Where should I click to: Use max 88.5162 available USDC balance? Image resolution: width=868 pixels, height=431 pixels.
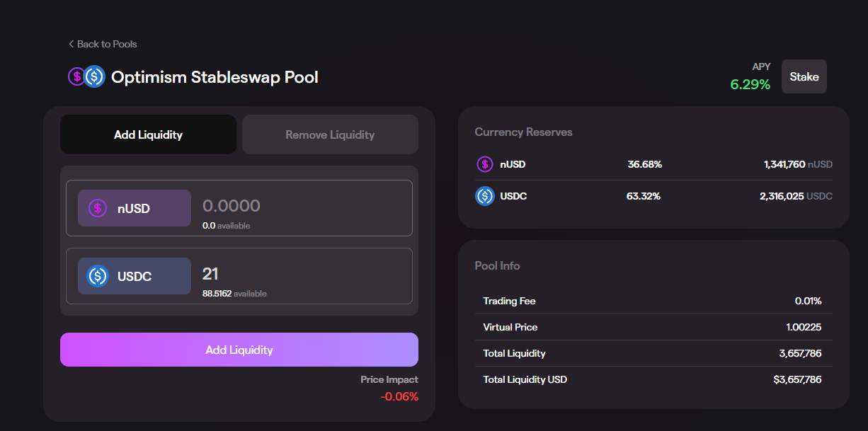point(217,293)
